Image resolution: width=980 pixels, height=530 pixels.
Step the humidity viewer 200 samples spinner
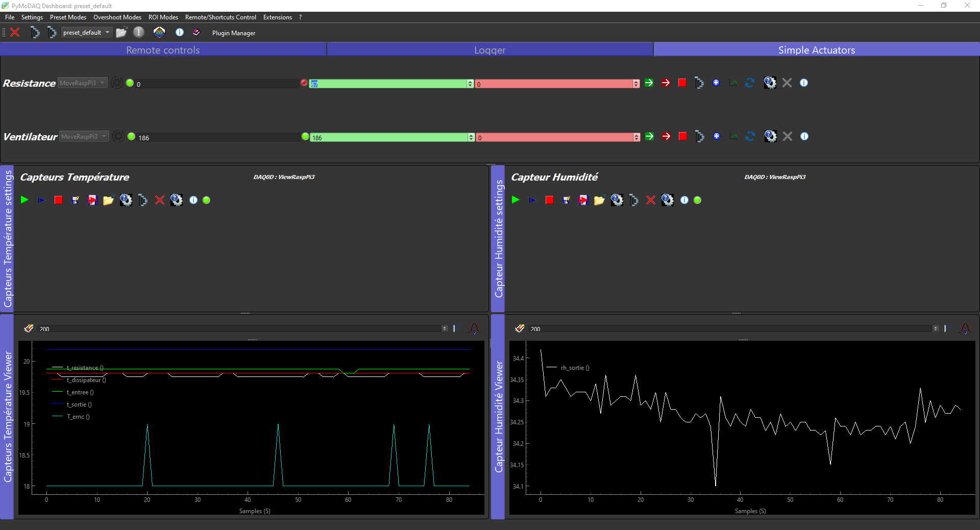click(936, 329)
